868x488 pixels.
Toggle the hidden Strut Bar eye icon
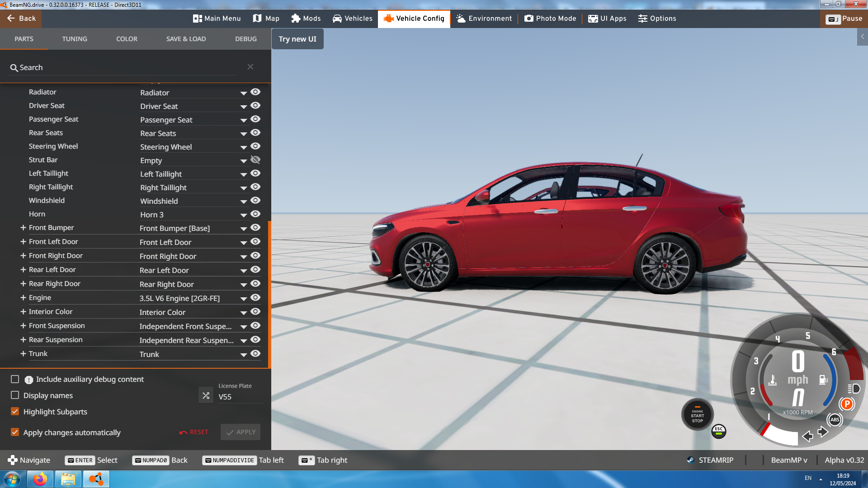pyautogui.click(x=255, y=160)
